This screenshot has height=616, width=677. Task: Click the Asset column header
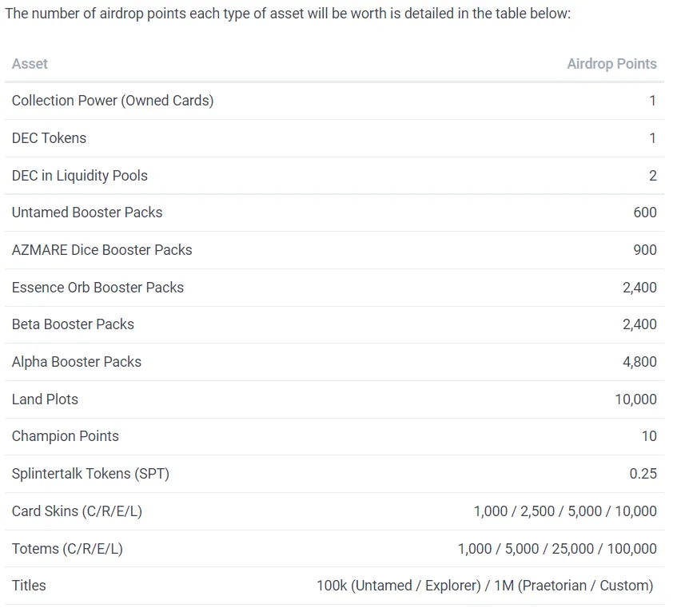(x=30, y=64)
